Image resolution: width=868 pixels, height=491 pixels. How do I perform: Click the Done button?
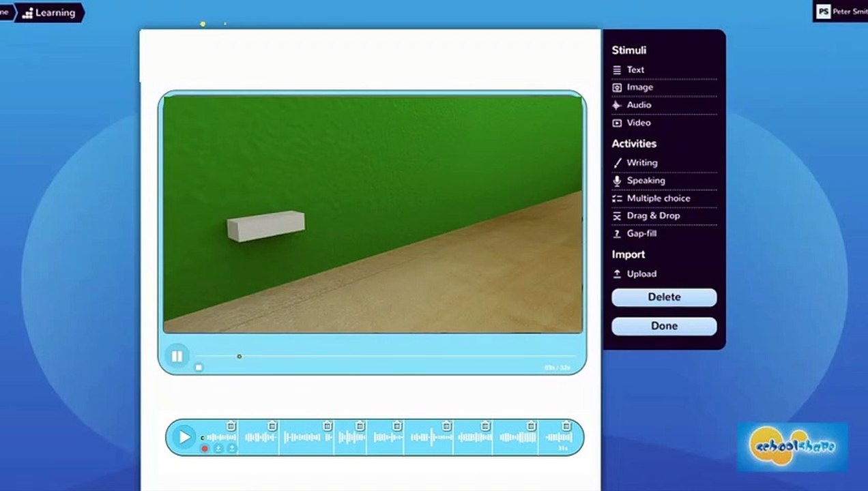pyautogui.click(x=664, y=326)
